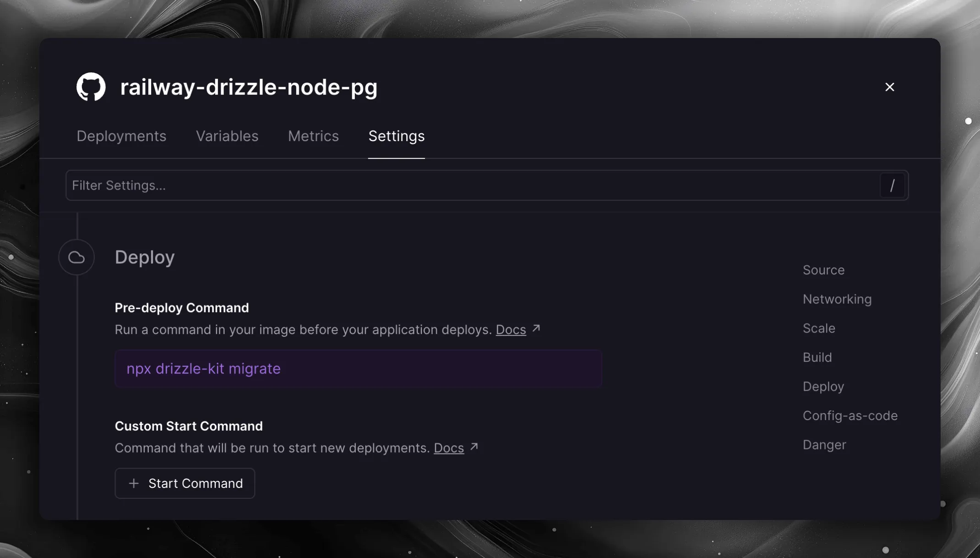This screenshot has height=558, width=980.
Task: Open external arrow beside Start Command Docs
Action: tap(474, 447)
